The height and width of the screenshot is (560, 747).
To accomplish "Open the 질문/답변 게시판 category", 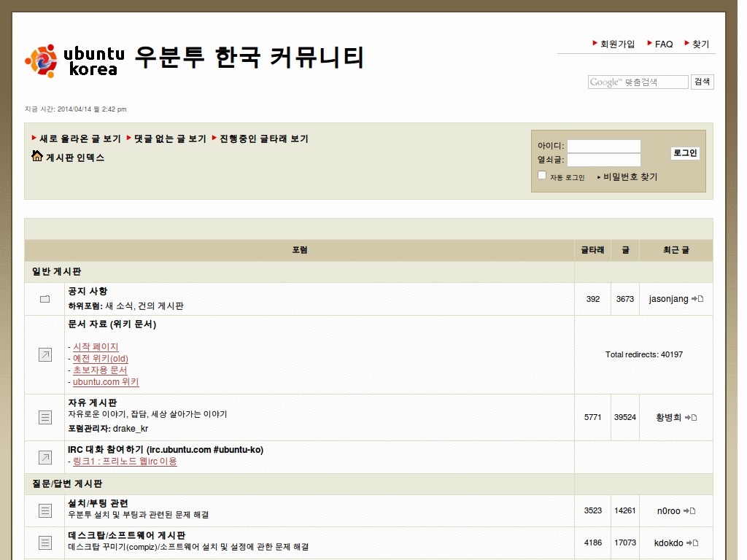I will coord(67,484).
